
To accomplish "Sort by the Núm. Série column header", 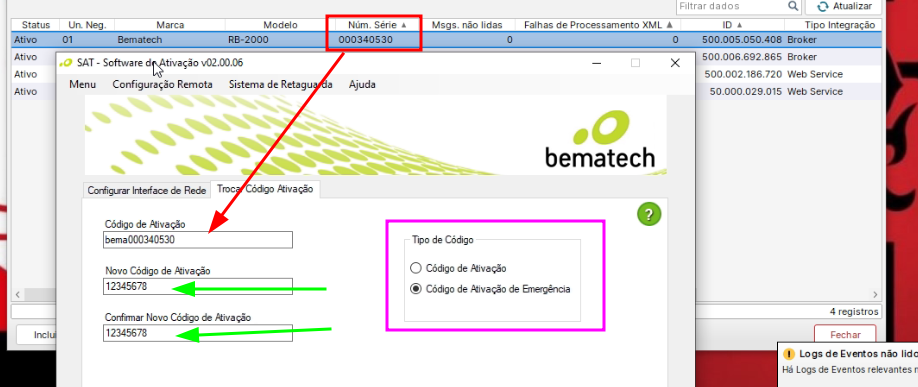I will pyautogui.click(x=376, y=25).
